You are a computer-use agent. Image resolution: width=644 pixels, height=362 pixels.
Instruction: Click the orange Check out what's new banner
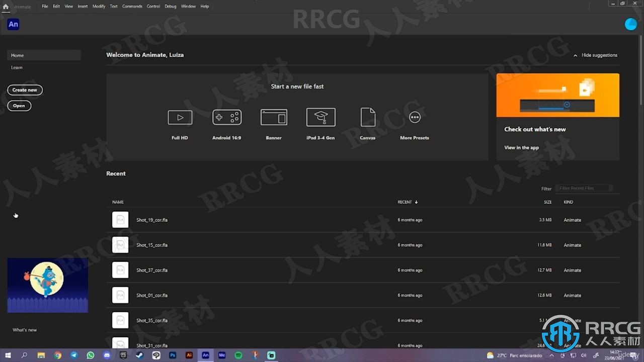558,95
